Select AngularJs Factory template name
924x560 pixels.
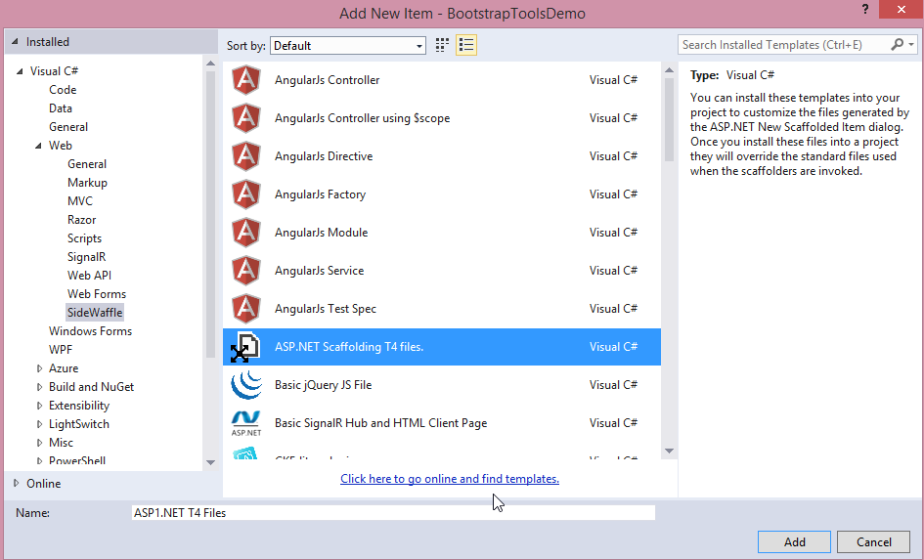pyautogui.click(x=320, y=194)
